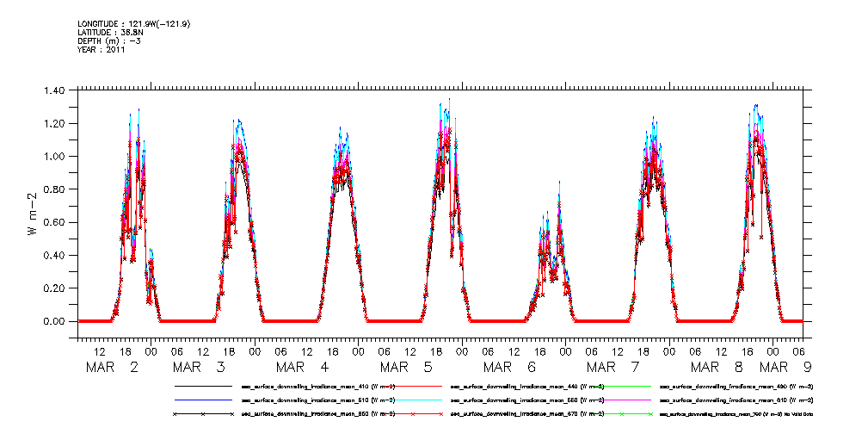868x434 pixels.
Task: Click the plain black legend line sample
Action: pyautogui.click(x=203, y=386)
